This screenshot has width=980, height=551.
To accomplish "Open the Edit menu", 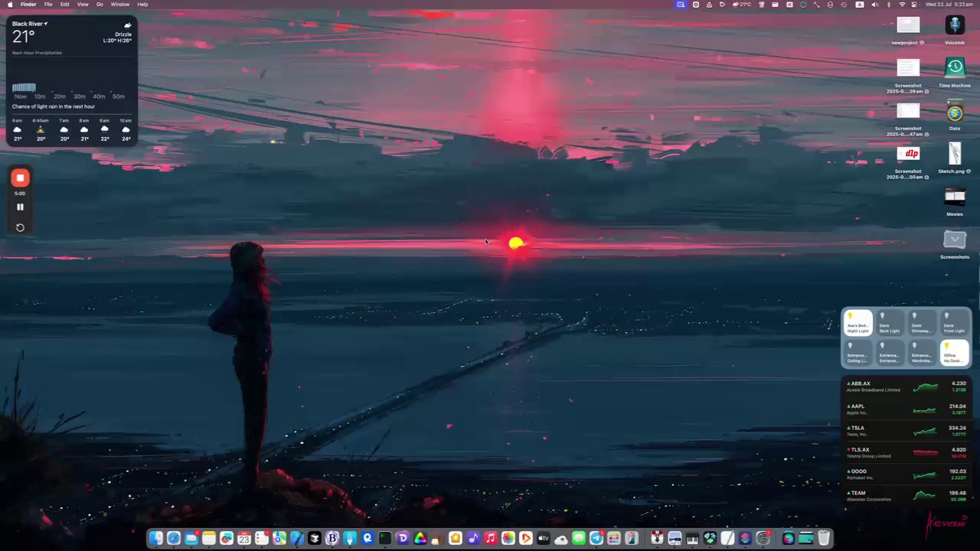I will (65, 5).
